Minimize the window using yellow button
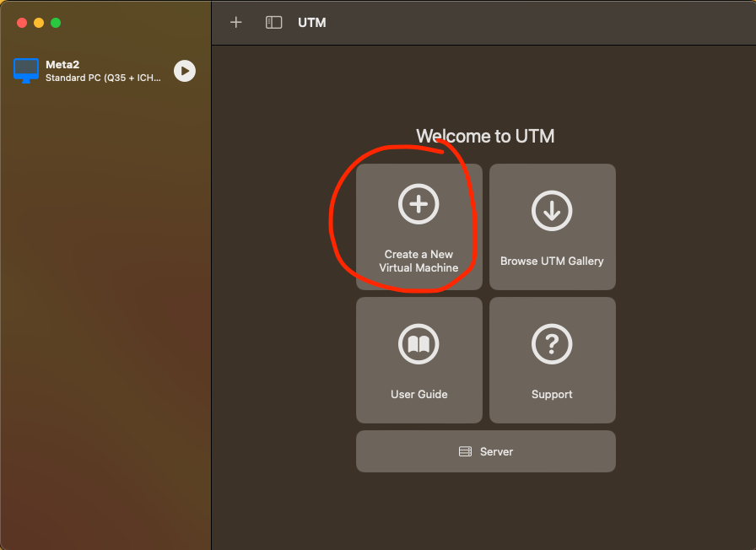Image resolution: width=756 pixels, height=550 pixels. coord(39,23)
